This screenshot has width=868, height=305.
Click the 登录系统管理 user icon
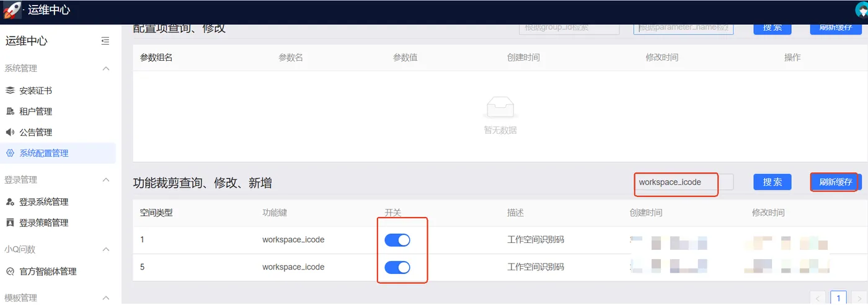pos(10,201)
